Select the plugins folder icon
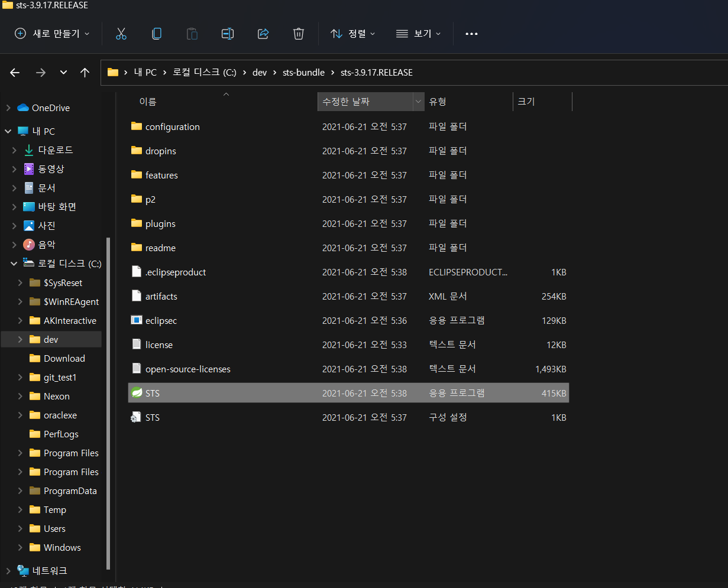 [137, 223]
